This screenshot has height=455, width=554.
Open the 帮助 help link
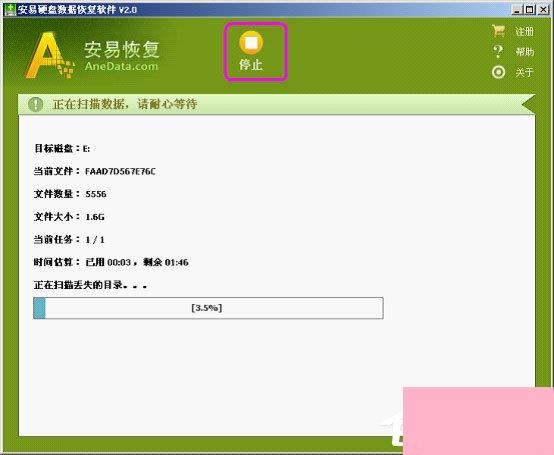[525, 52]
